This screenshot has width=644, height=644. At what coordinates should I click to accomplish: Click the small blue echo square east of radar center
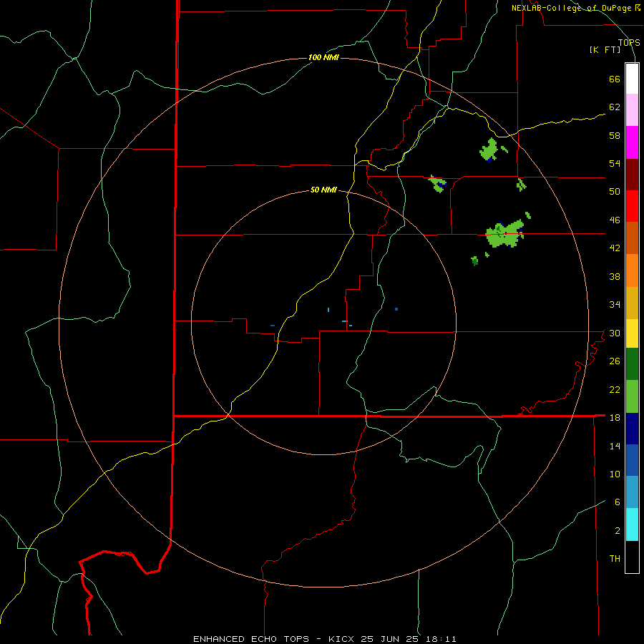click(396, 309)
